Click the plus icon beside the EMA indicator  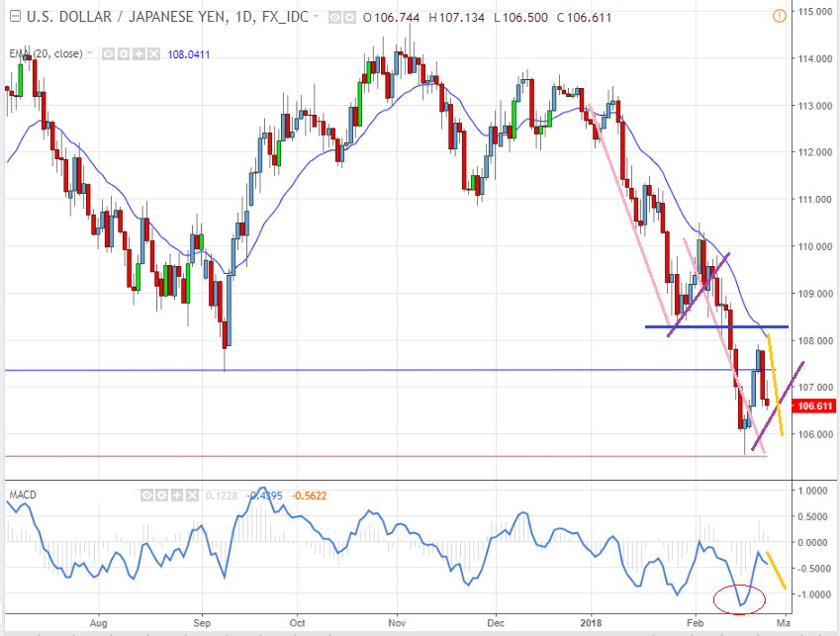click(139, 54)
